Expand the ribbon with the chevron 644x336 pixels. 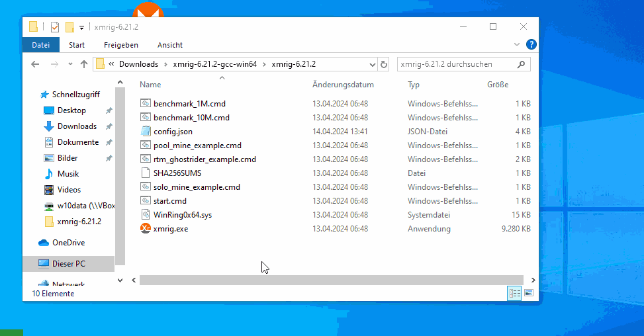[517, 44]
